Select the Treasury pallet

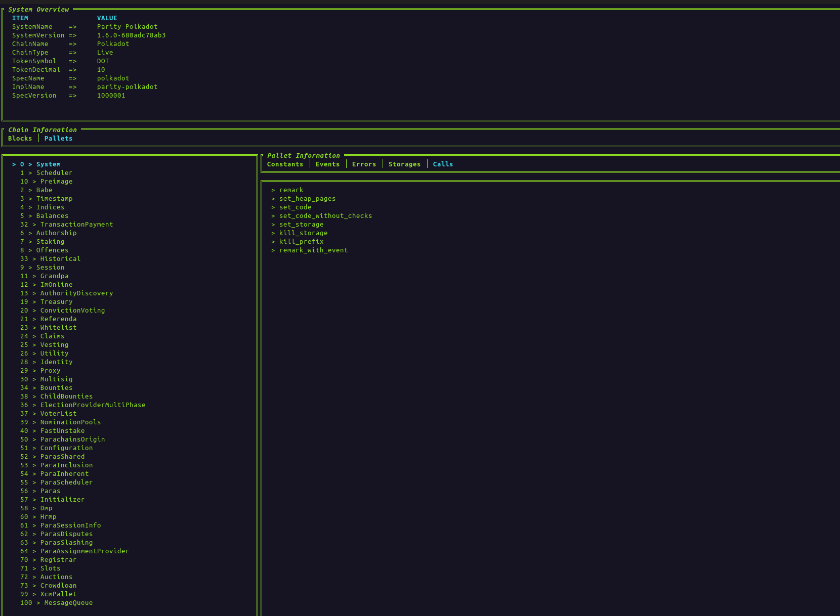point(46,302)
